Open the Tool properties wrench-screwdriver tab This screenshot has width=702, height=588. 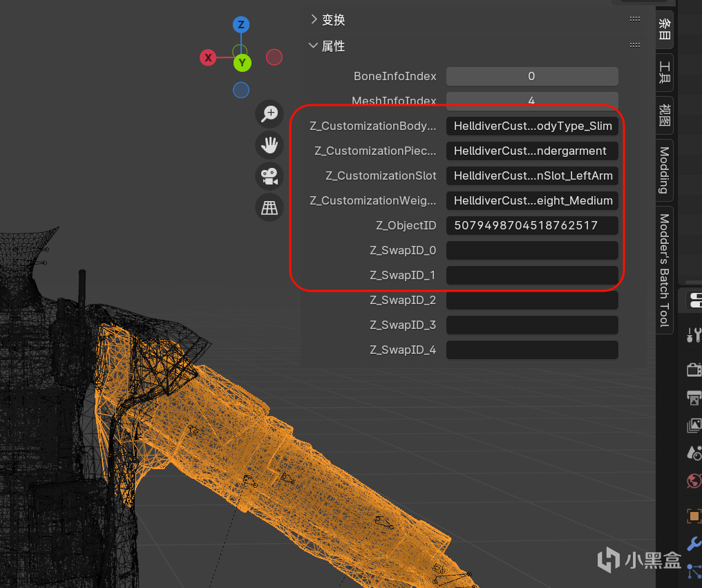[694, 335]
